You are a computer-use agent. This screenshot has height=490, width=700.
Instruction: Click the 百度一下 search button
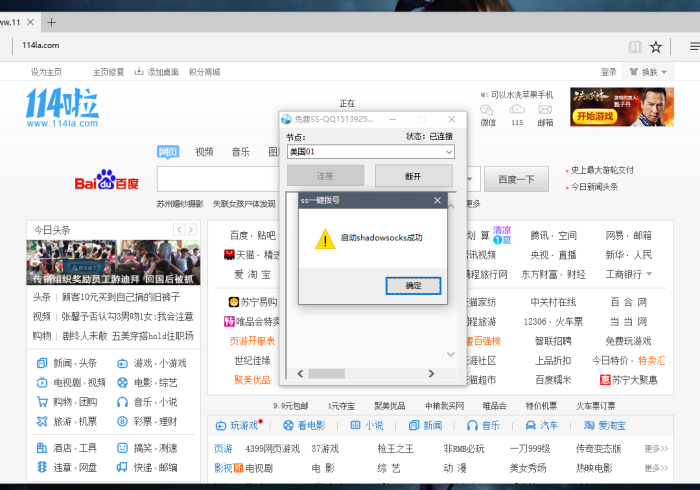pyautogui.click(x=516, y=180)
